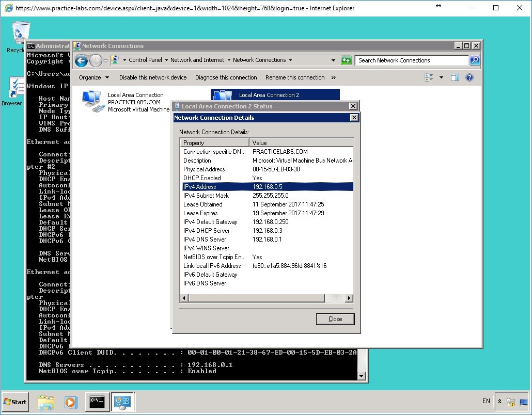Click Diagnose this connection
The image size is (532, 415).
226,77
